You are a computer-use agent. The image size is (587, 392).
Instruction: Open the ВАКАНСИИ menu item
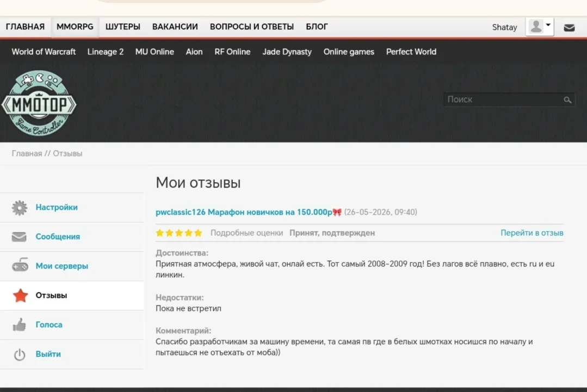175,27
